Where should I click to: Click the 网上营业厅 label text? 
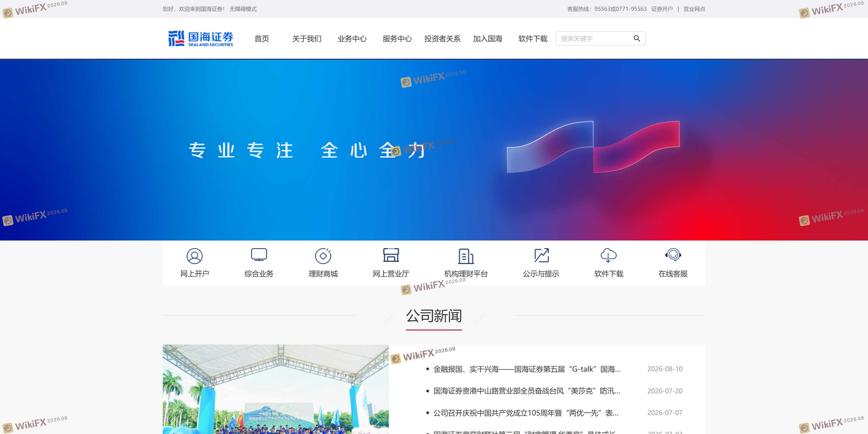point(391,274)
